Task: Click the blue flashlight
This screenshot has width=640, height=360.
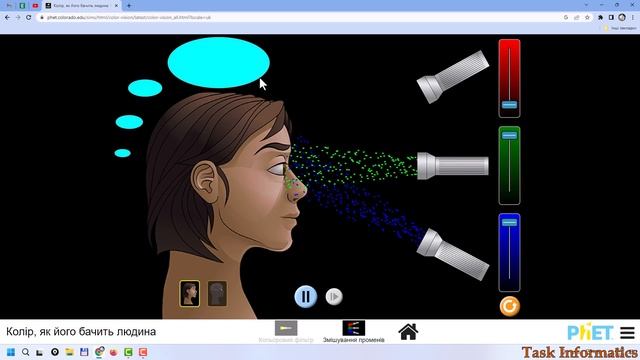Action: click(x=453, y=254)
